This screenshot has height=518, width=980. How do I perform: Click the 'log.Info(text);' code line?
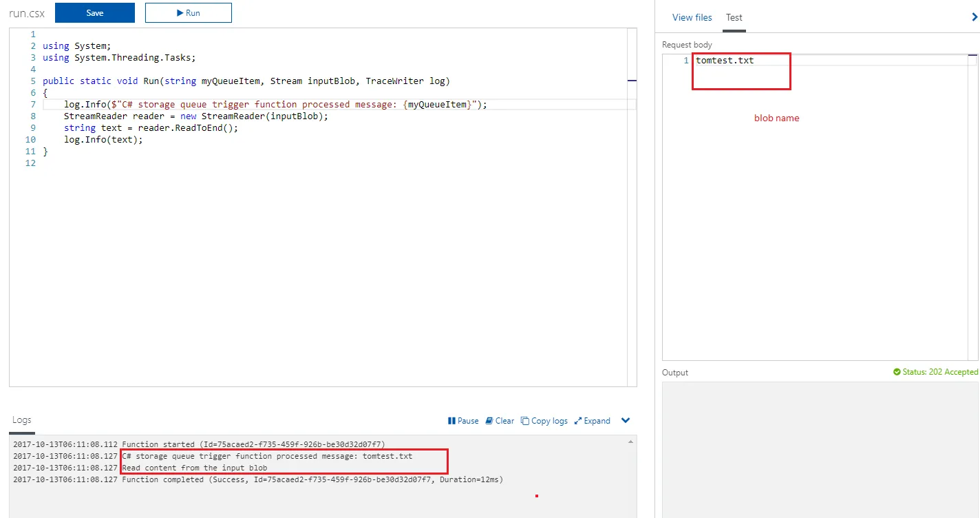[103, 140]
